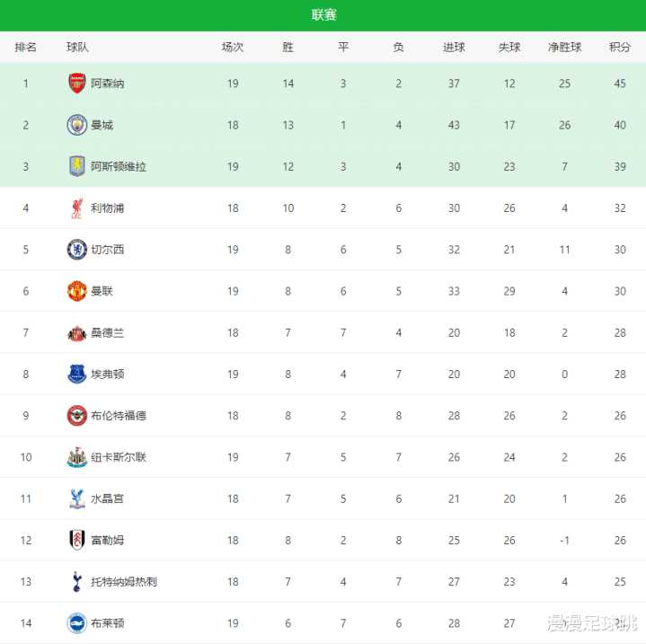Open the 托特纳姆热刺 team link
The height and width of the screenshot is (644, 646).
click(x=124, y=582)
